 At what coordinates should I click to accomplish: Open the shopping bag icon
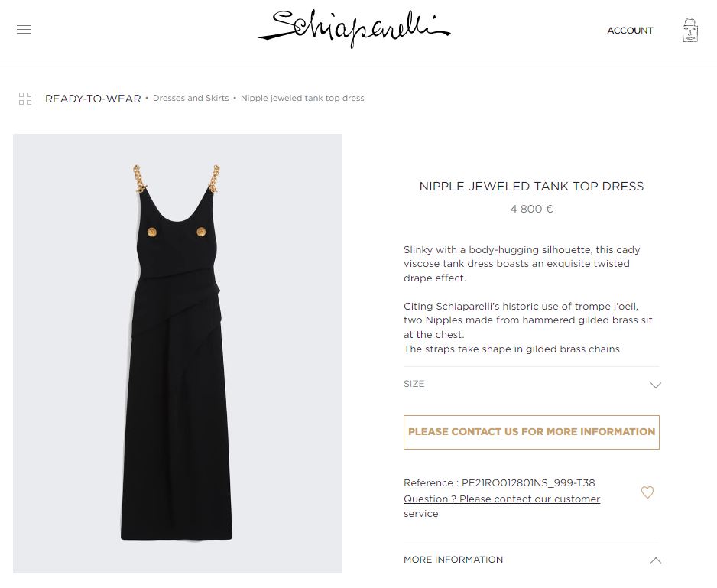click(x=689, y=30)
